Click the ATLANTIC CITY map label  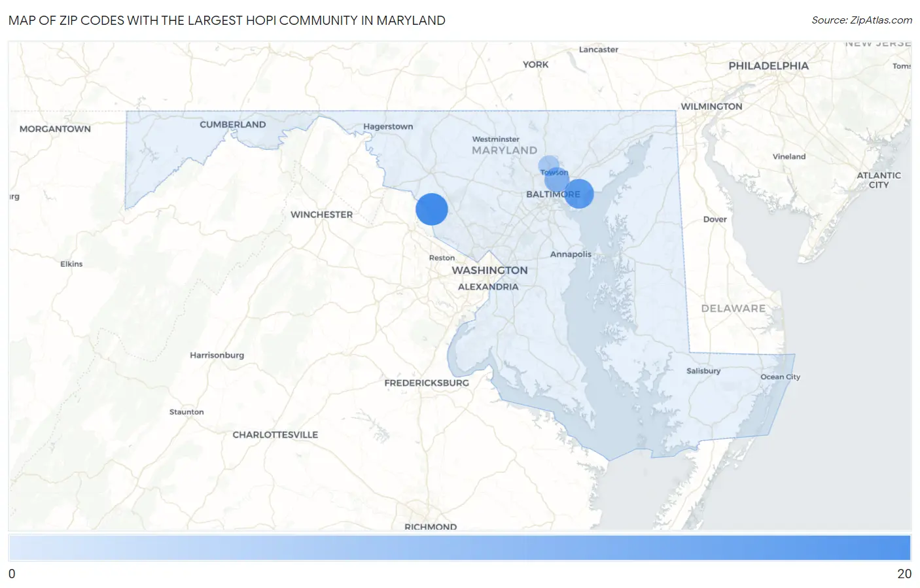(x=879, y=180)
